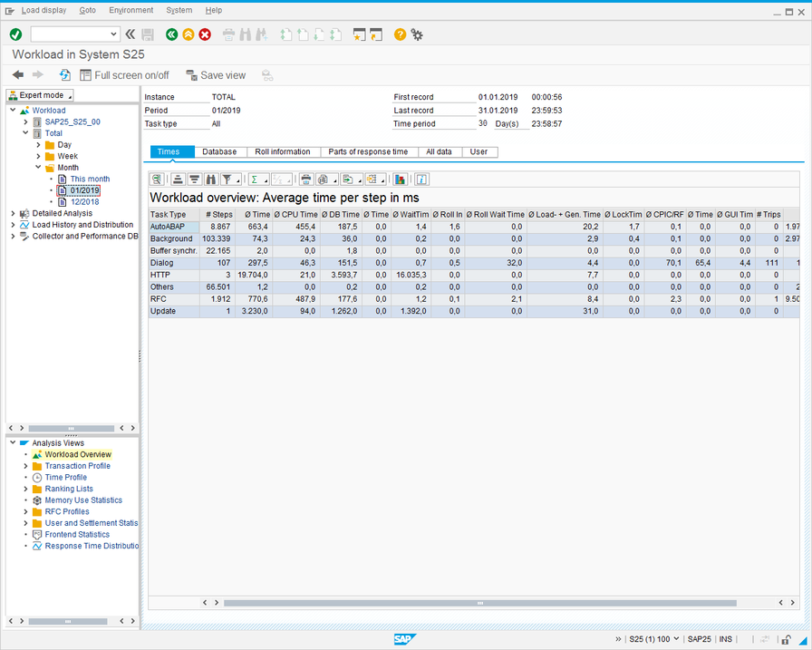The image size is (812, 650).
Task: Open the Expert mode dropdown
Action: pyautogui.click(x=40, y=95)
